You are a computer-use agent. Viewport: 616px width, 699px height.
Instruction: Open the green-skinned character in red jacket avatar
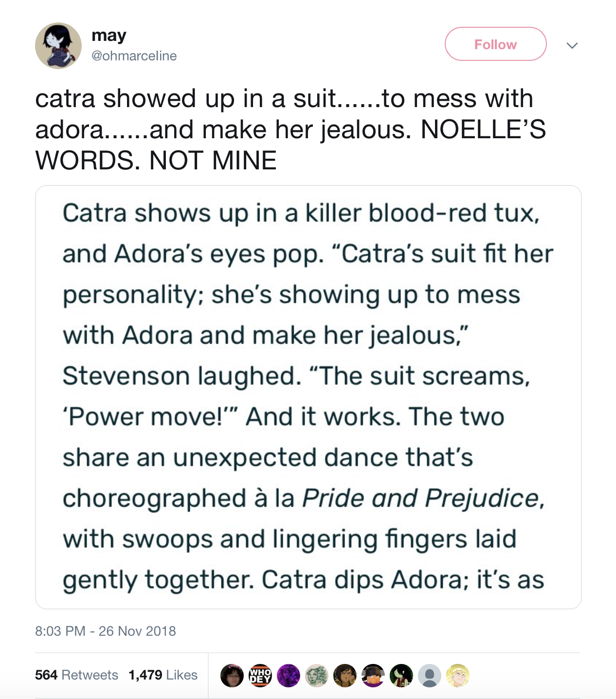coord(401,676)
